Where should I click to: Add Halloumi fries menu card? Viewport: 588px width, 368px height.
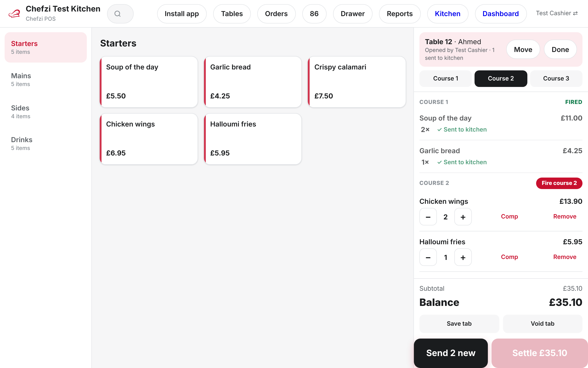coord(253,139)
